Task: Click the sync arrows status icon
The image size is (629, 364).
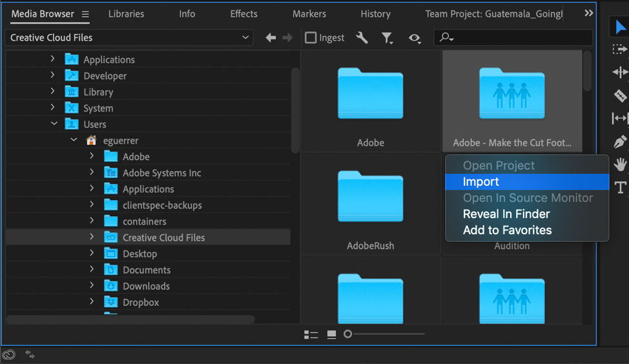Action: (30, 354)
